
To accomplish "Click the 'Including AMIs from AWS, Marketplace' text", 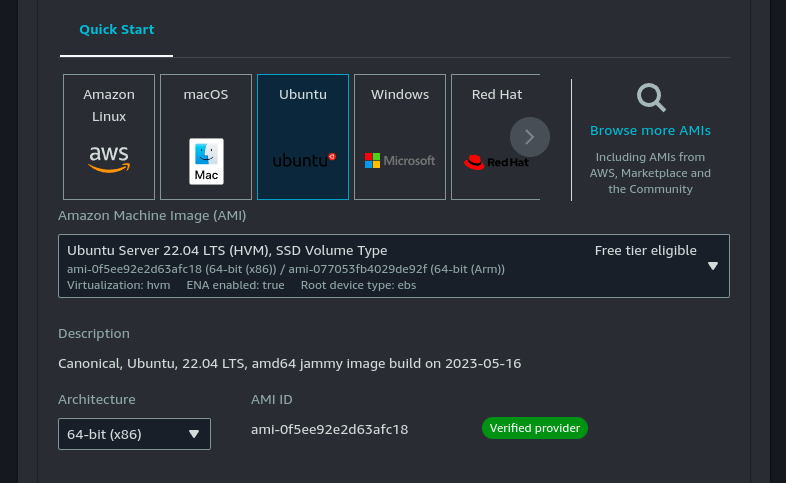I will tap(650, 173).
